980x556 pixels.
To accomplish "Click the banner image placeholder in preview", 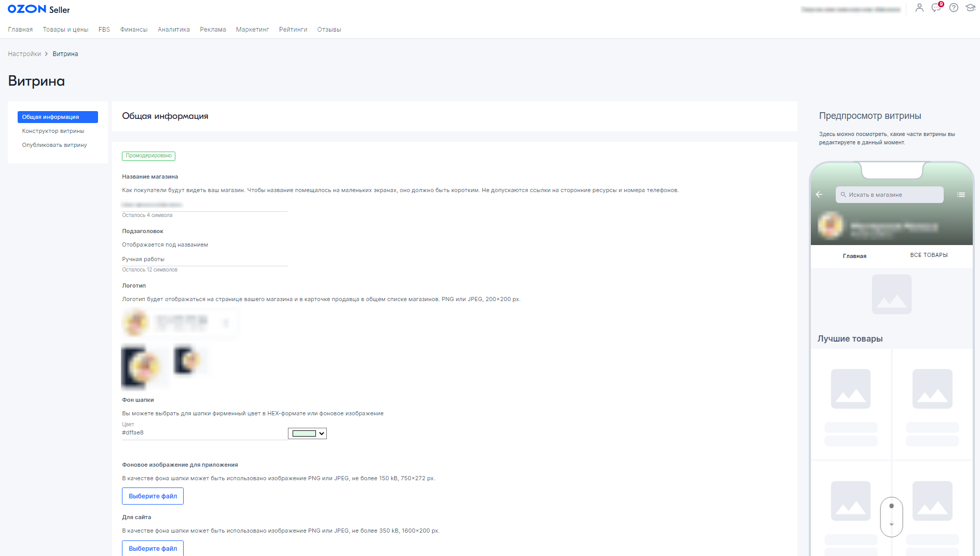I will (891, 294).
